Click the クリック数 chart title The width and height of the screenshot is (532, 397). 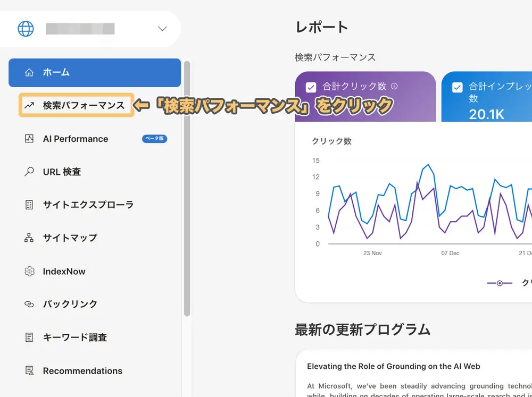coord(331,141)
